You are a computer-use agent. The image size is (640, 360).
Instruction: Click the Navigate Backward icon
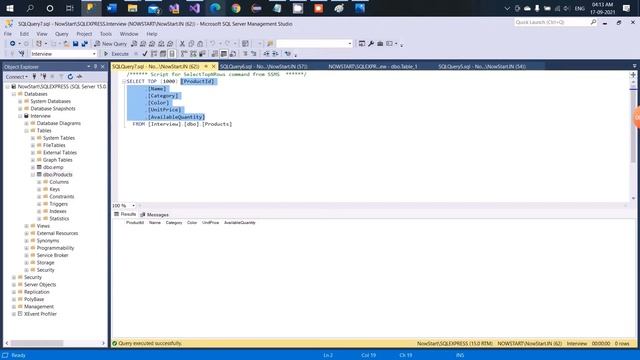point(13,43)
